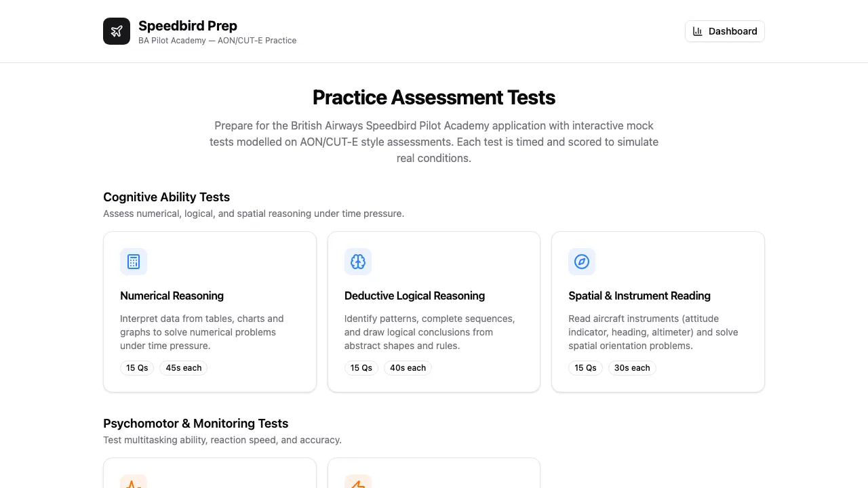The image size is (868, 488).
Task: Click the Speedbird Prep airplane logo icon
Action: click(x=117, y=31)
